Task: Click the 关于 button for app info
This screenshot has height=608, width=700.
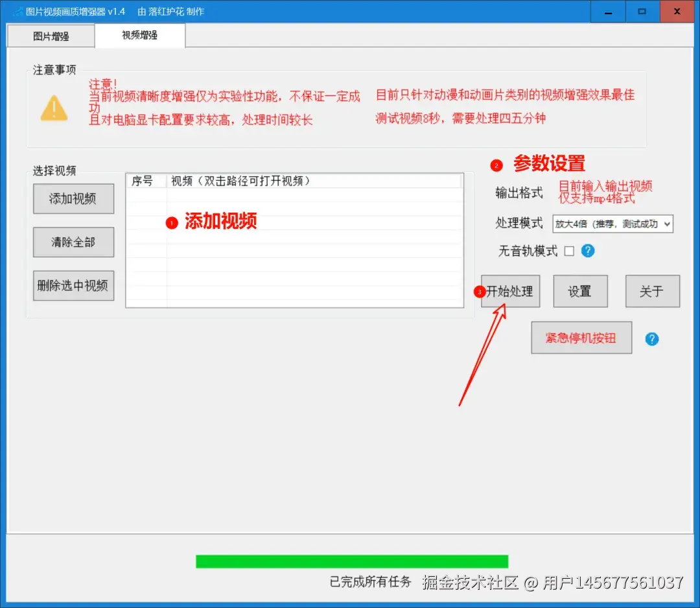Action: tap(652, 291)
